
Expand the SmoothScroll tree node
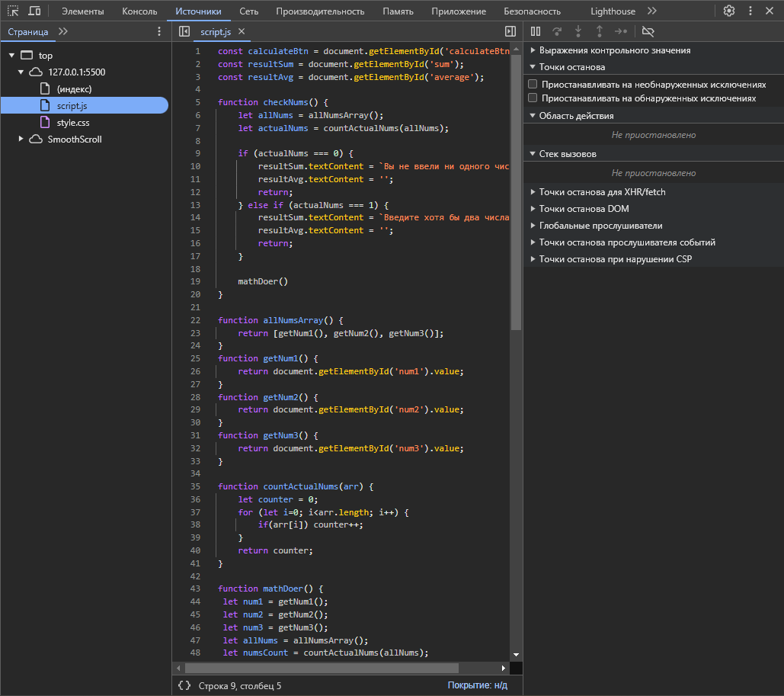pos(21,140)
